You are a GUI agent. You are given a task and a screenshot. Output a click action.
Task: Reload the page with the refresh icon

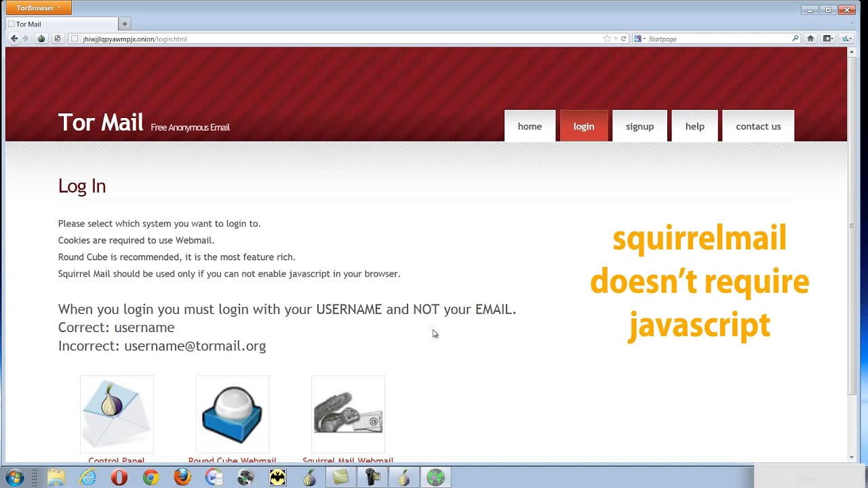point(623,39)
